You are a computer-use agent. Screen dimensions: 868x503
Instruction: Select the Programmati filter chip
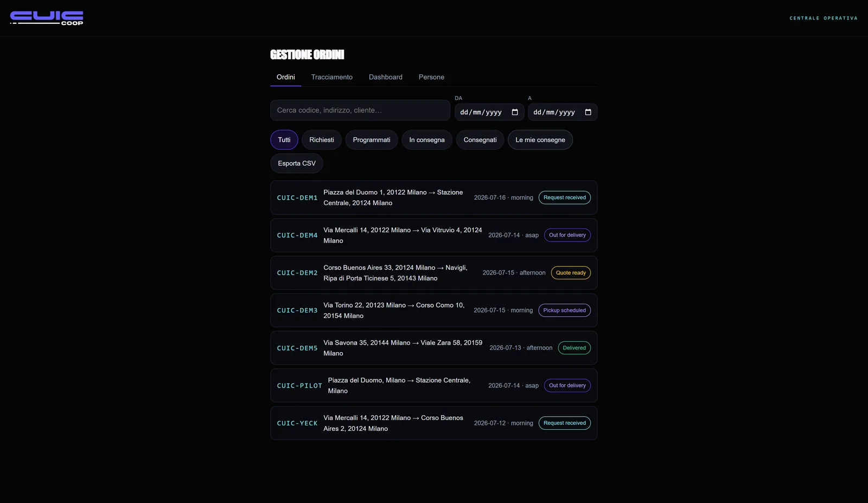click(372, 140)
